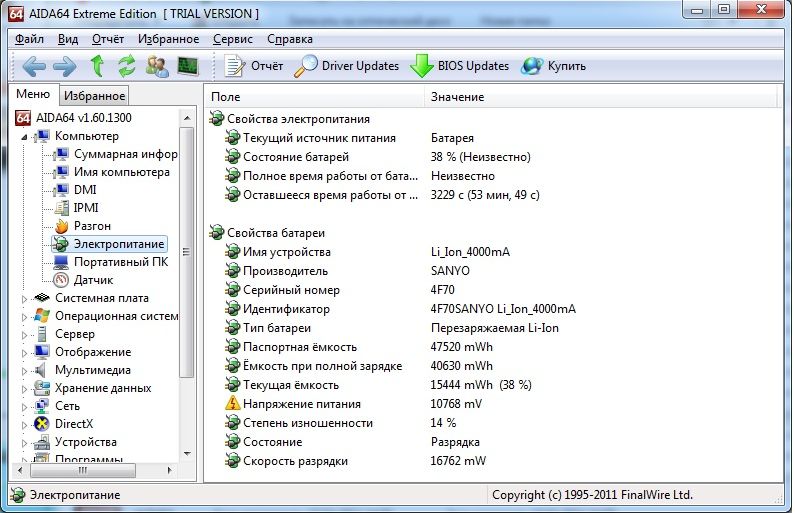Click the network icon next to Сеть
The height and width of the screenshot is (513, 795).
42,406
